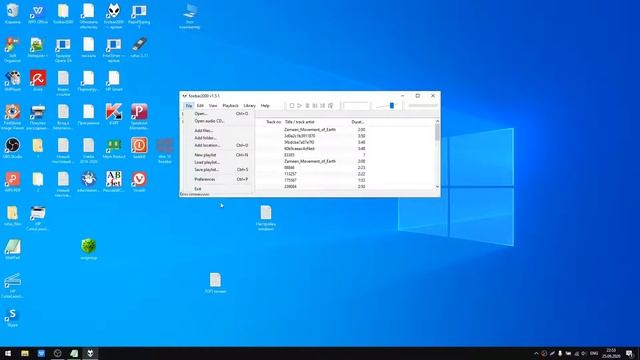Screen dimensions: 640x360
Task: Select the FastStone Image Viewer desktop icon
Action: (12, 116)
